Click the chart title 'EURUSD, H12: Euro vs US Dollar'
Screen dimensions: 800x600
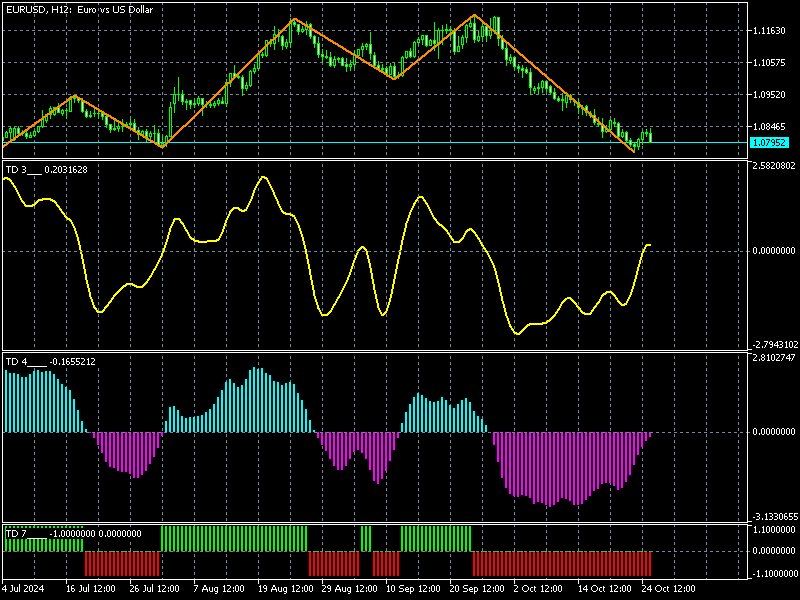(x=79, y=10)
